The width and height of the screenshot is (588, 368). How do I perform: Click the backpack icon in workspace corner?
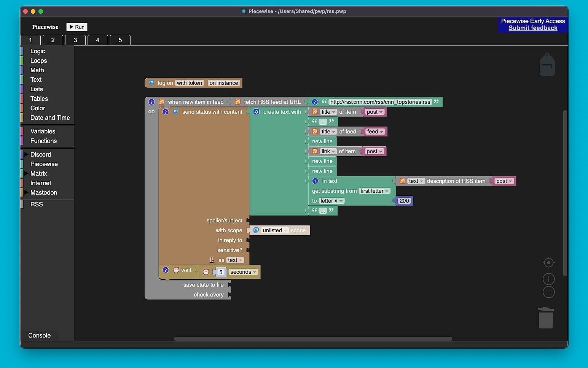(547, 65)
